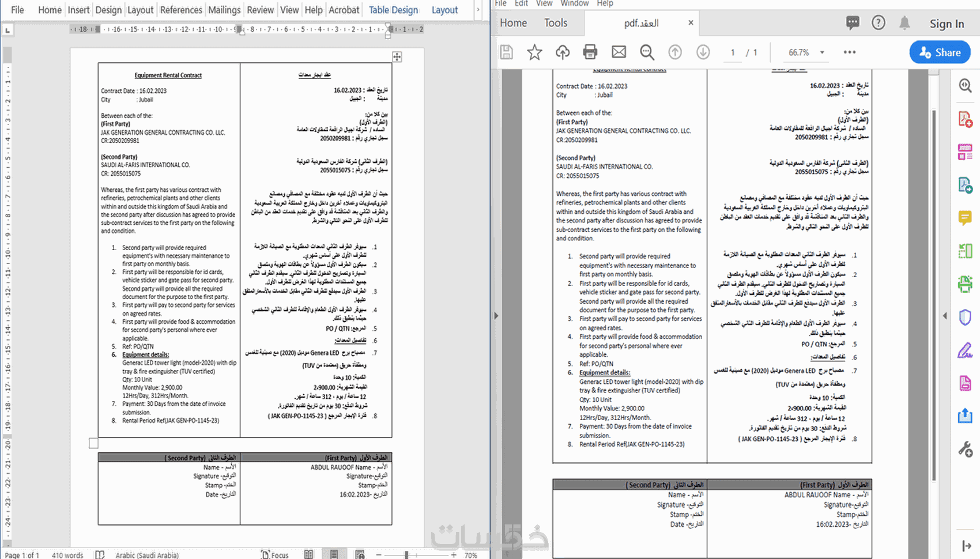Click Arabic (Saudi Arabia) language indicator

[x=147, y=555]
